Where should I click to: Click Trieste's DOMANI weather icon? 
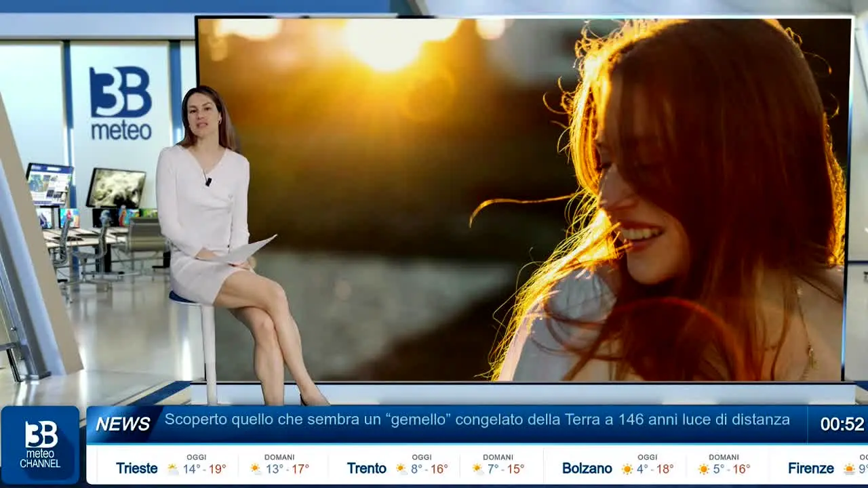(256, 468)
